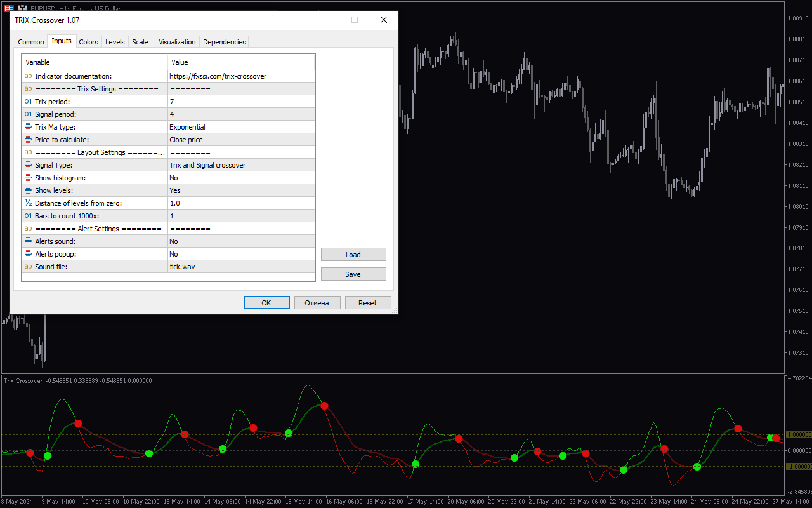
Task: Edit Sound file value tick.wav
Action: click(x=241, y=267)
